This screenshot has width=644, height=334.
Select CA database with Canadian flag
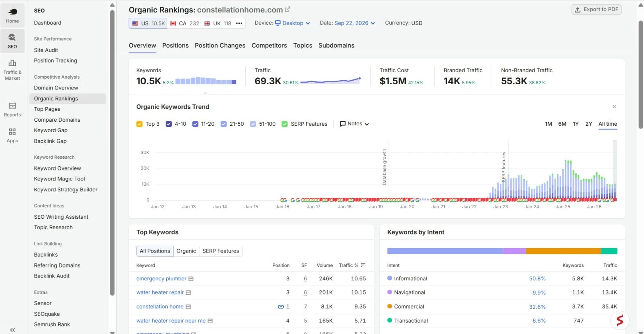click(184, 23)
